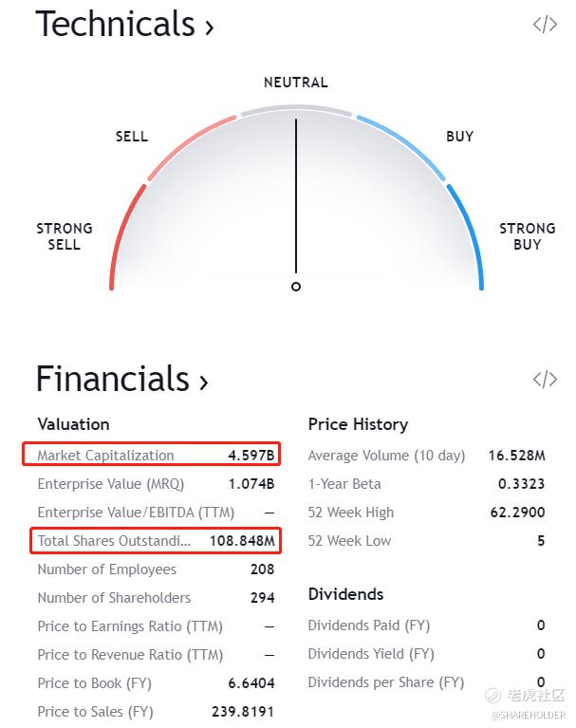Click the Number of Employees row
Image resolution: width=576 pixels, height=728 pixels.
[x=156, y=569]
